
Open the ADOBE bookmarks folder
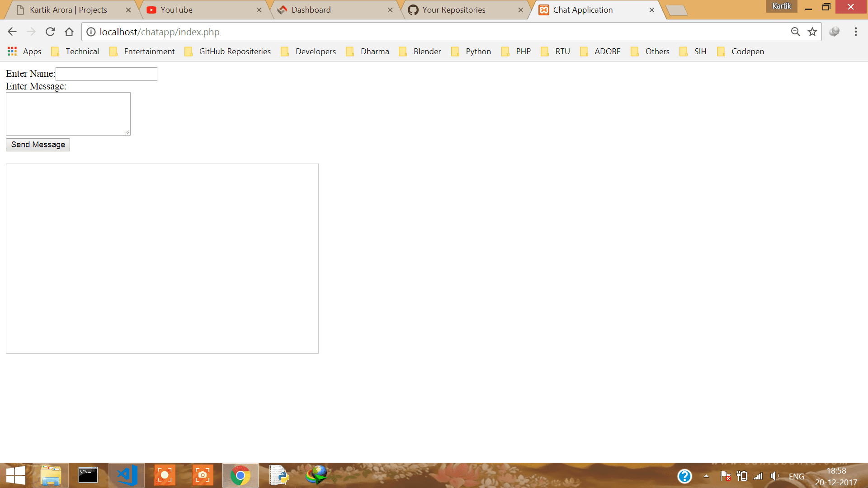pyautogui.click(x=600, y=52)
